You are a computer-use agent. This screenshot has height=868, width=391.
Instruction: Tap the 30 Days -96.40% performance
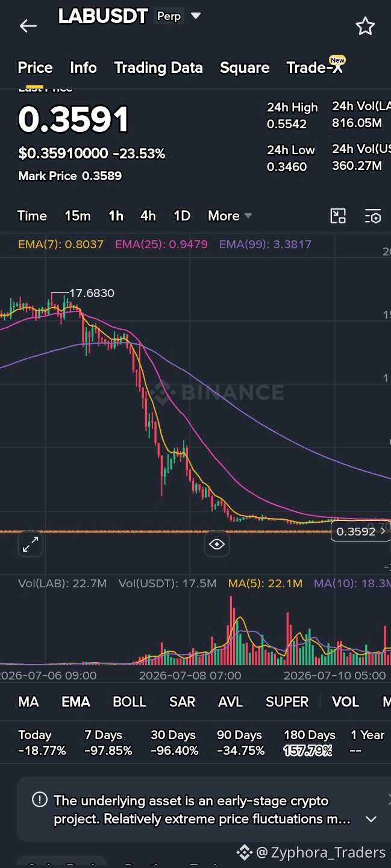click(x=175, y=743)
